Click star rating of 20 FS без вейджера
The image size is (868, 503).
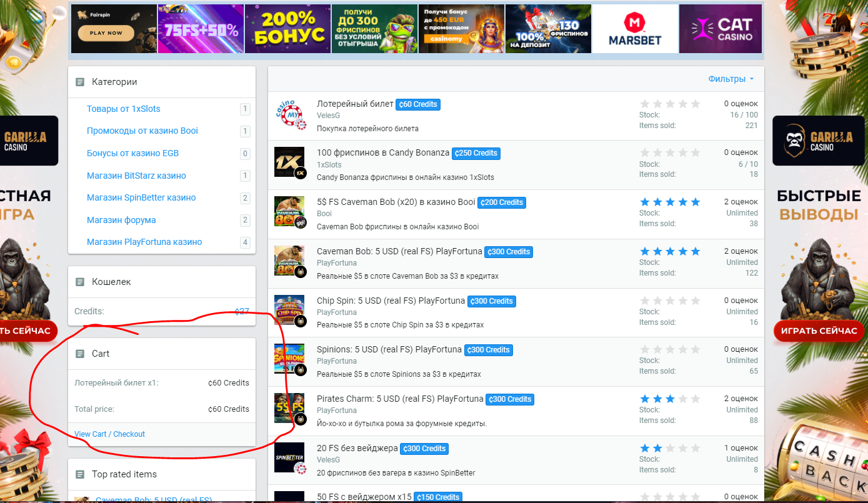coord(670,448)
